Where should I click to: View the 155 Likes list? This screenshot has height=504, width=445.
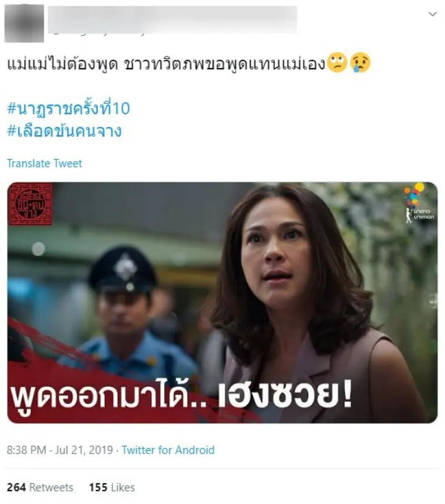112,487
